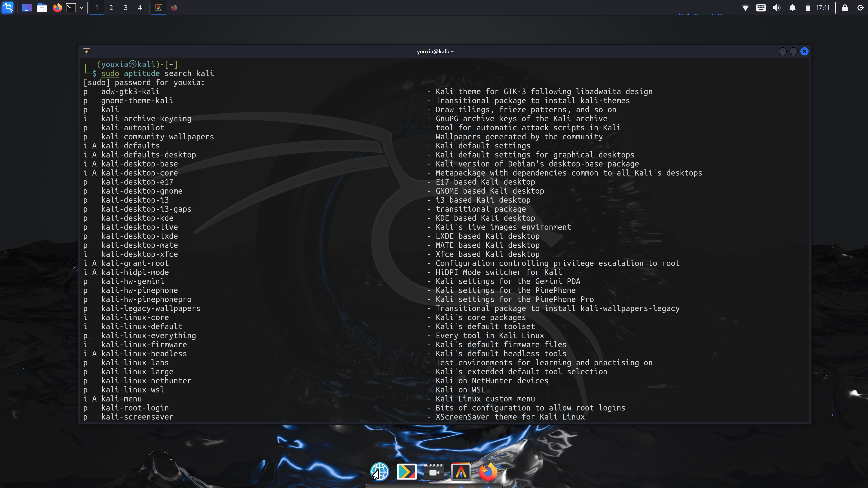868x488 pixels.
Task: Click the 'kali-desktop-kde' package name
Action: pos(137,218)
